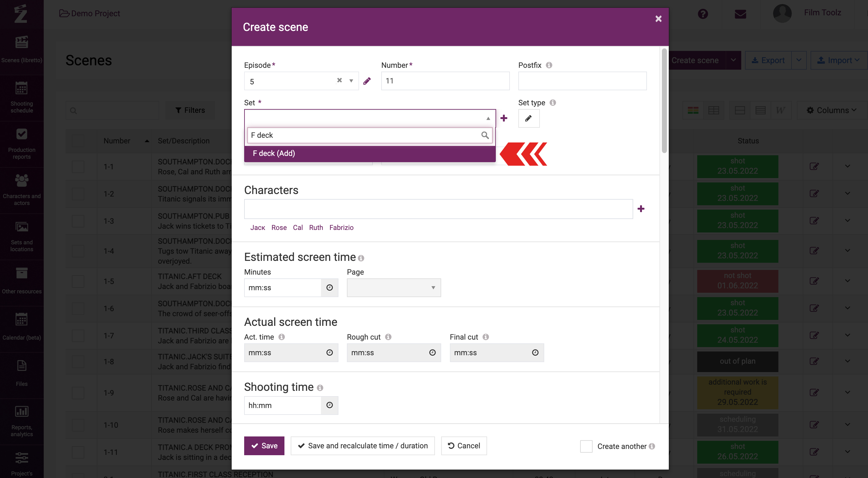Click the dialog vertical scrollbar
The height and width of the screenshot is (478, 868).
pos(664,101)
